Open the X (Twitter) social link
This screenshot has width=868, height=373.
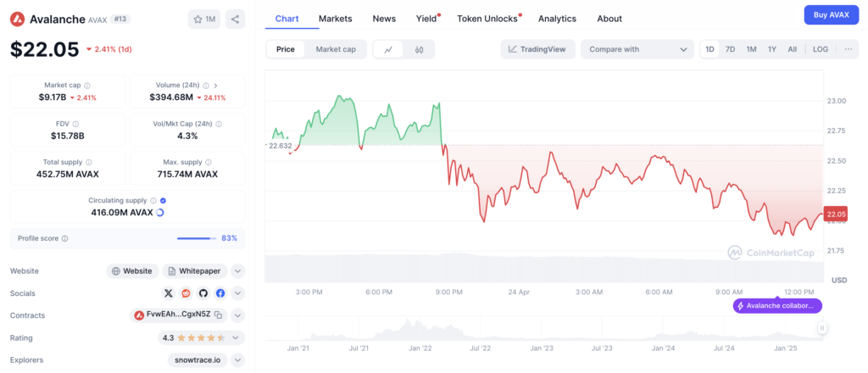click(169, 293)
